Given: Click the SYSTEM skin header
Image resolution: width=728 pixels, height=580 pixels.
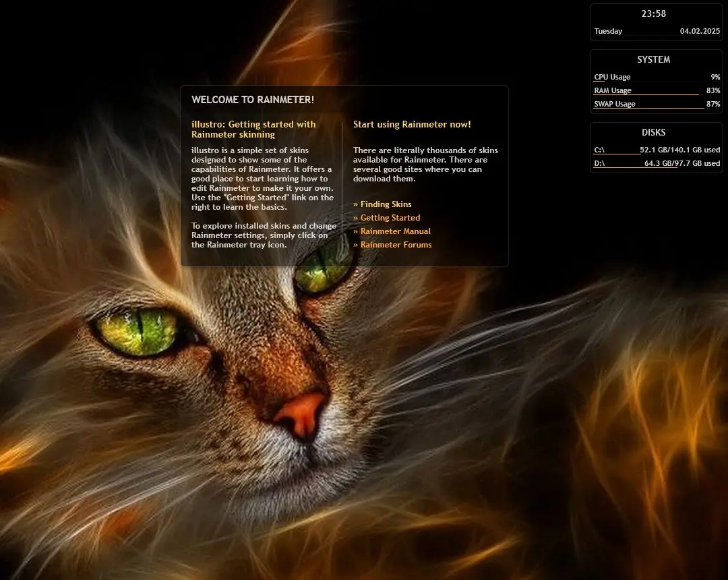Looking at the screenshot, I should pos(654,59).
